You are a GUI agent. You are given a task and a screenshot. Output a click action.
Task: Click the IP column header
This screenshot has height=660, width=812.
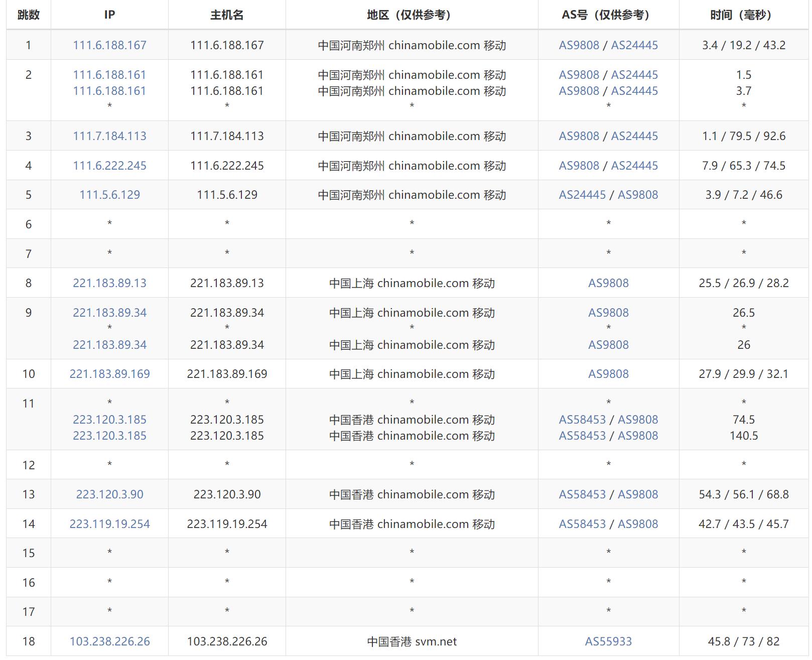pos(109,15)
